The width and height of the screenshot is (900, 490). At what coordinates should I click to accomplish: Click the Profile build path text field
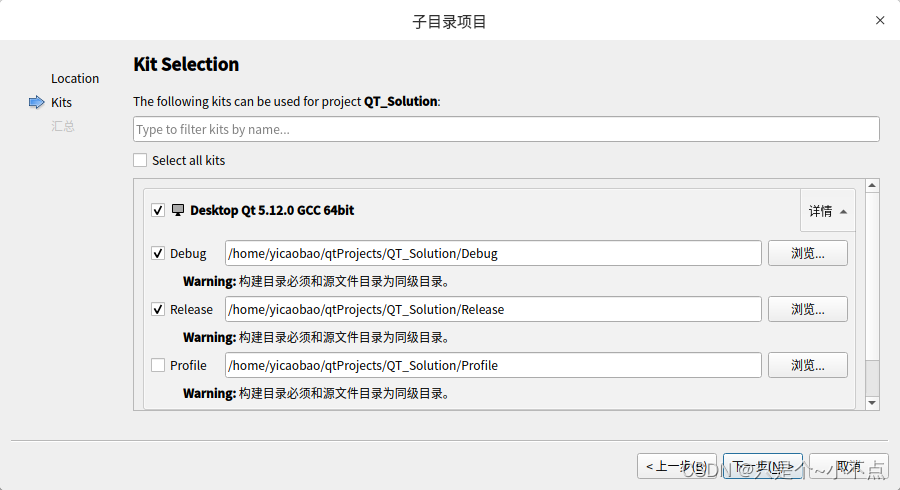click(x=493, y=365)
